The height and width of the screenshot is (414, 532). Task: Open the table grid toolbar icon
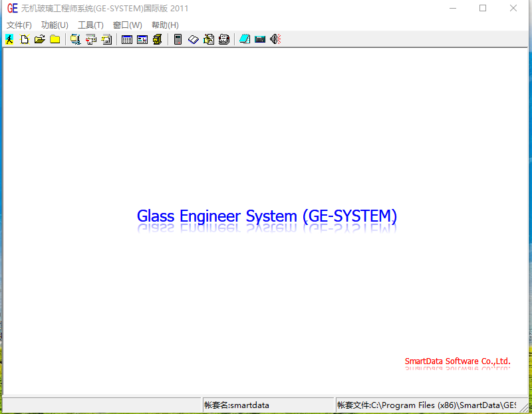click(x=127, y=39)
